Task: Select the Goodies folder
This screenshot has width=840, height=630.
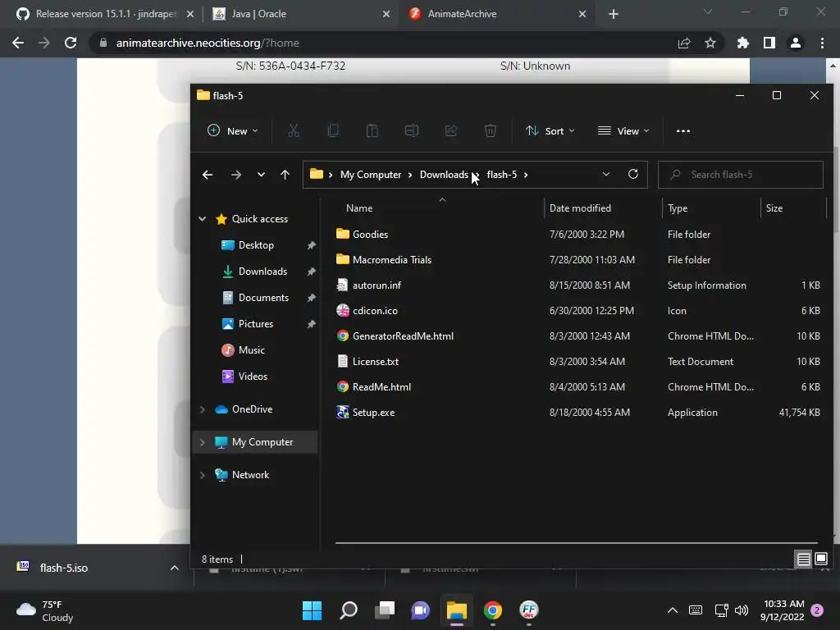Action: tap(370, 234)
